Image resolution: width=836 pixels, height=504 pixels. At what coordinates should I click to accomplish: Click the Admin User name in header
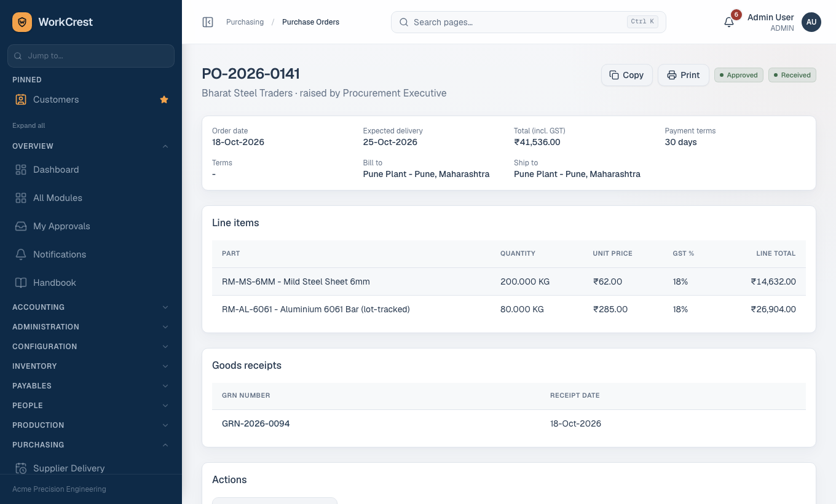tap(770, 17)
